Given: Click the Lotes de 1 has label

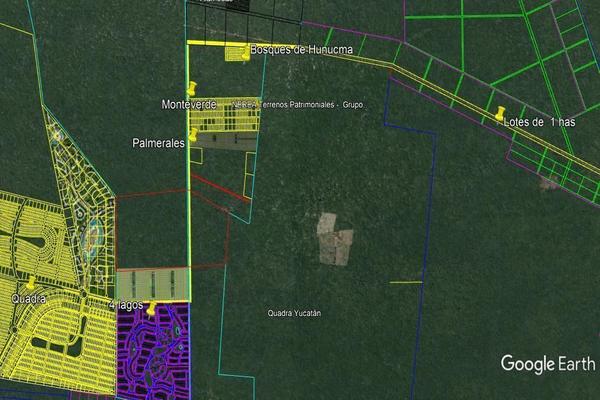Looking at the screenshot, I should [x=541, y=121].
